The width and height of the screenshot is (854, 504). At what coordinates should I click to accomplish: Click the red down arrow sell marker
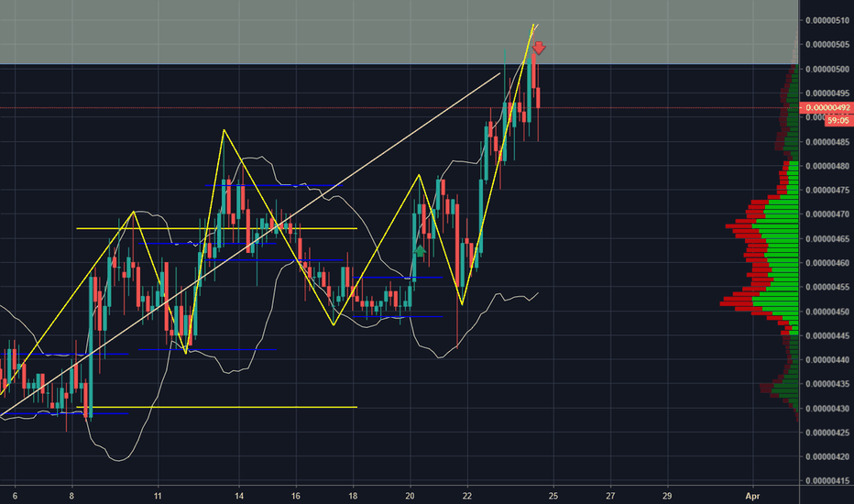(539, 48)
